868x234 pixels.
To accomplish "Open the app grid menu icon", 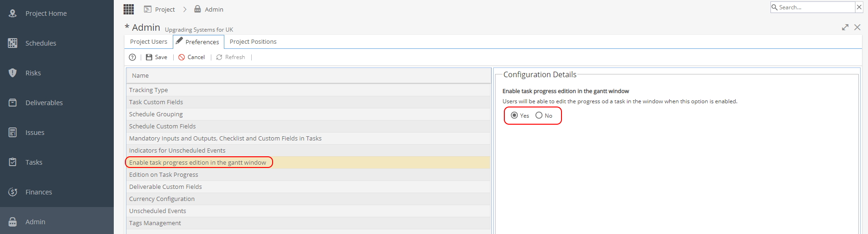I will pos(129,9).
